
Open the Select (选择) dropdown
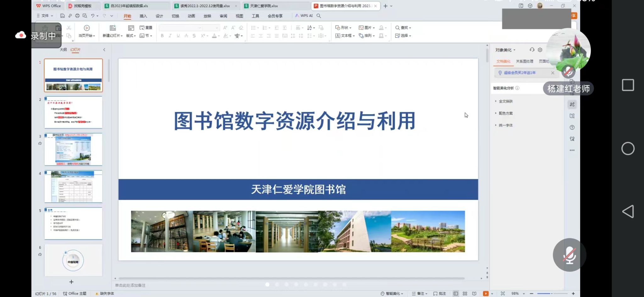(403, 36)
